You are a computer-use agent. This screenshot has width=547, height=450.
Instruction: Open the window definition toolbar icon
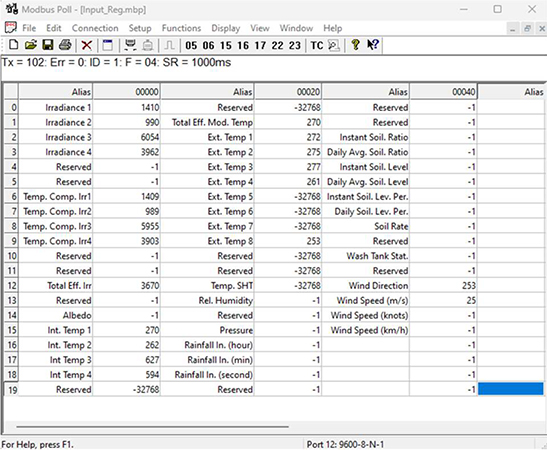coord(108,45)
